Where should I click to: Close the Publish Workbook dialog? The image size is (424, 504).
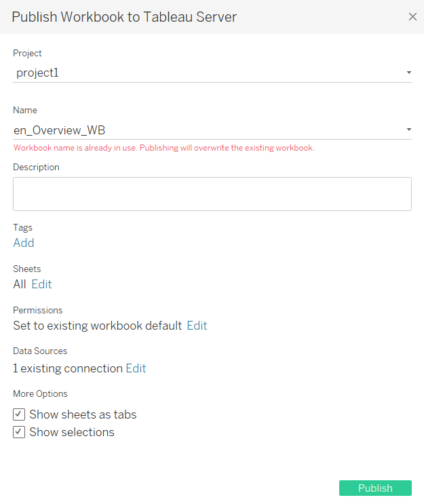pyautogui.click(x=412, y=17)
